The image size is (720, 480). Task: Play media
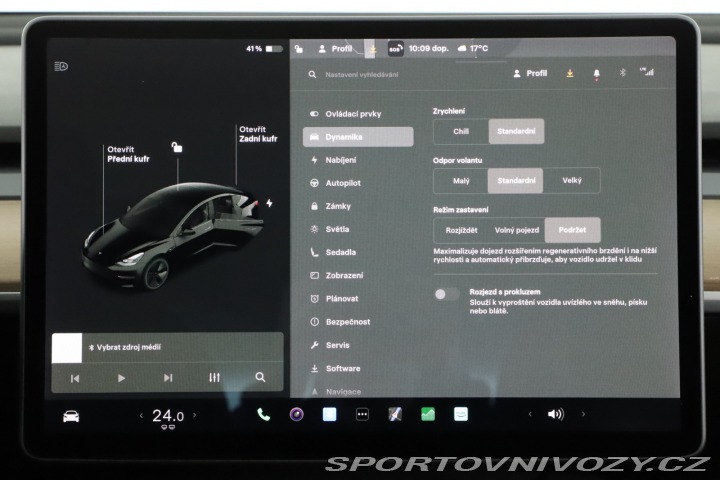point(121,378)
